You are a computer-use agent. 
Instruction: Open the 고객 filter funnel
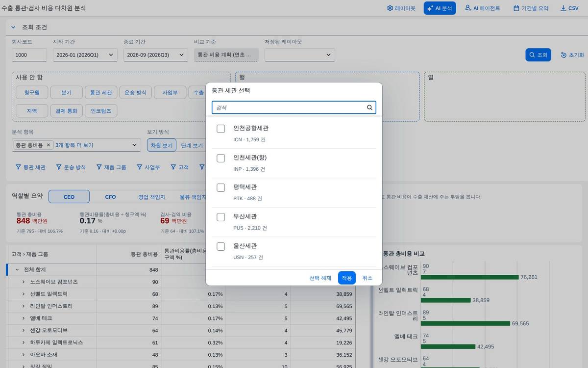coord(180,167)
